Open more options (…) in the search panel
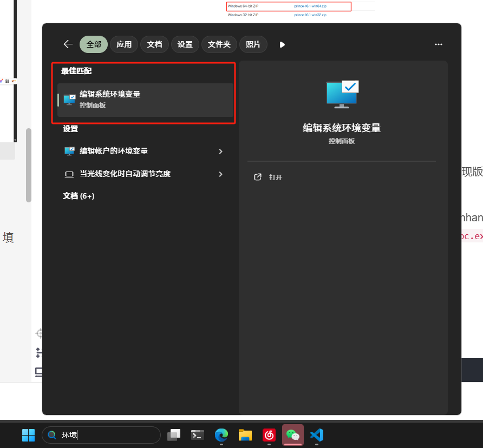The height and width of the screenshot is (448, 483). click(x=438, y=44)
